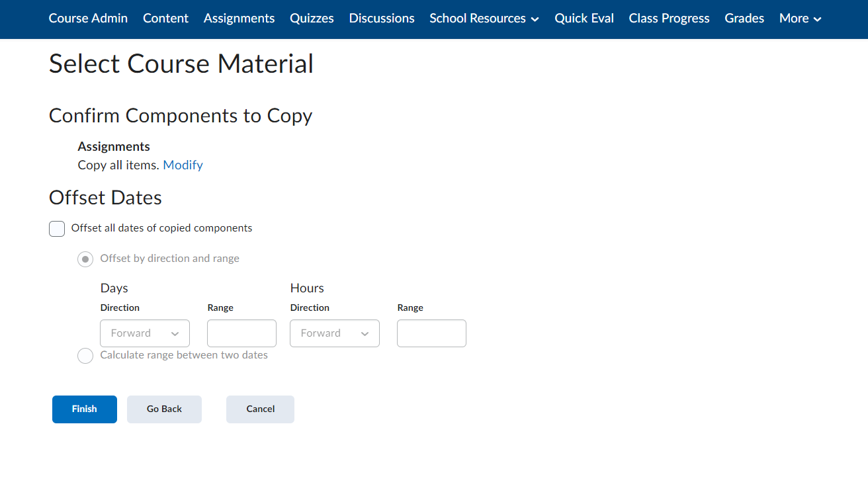Expand the School Resources menu
This screenshot has width=868, height=504.
click(484, 19)
